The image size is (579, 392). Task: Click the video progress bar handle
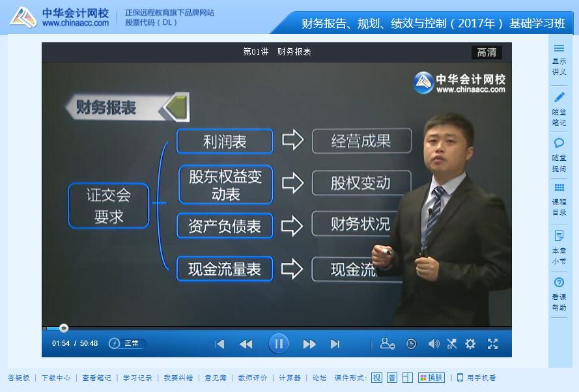[x=64, y=328]
